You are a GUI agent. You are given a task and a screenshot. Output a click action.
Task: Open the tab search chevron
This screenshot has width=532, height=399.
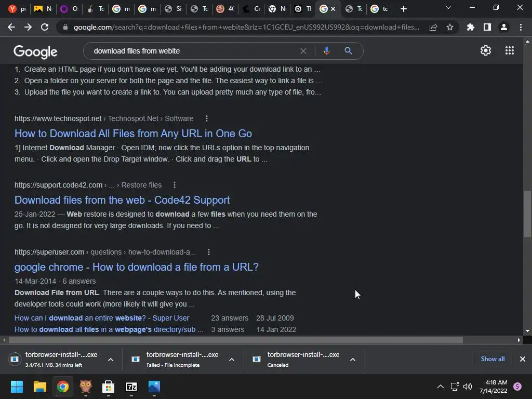[x=448, y=7]
